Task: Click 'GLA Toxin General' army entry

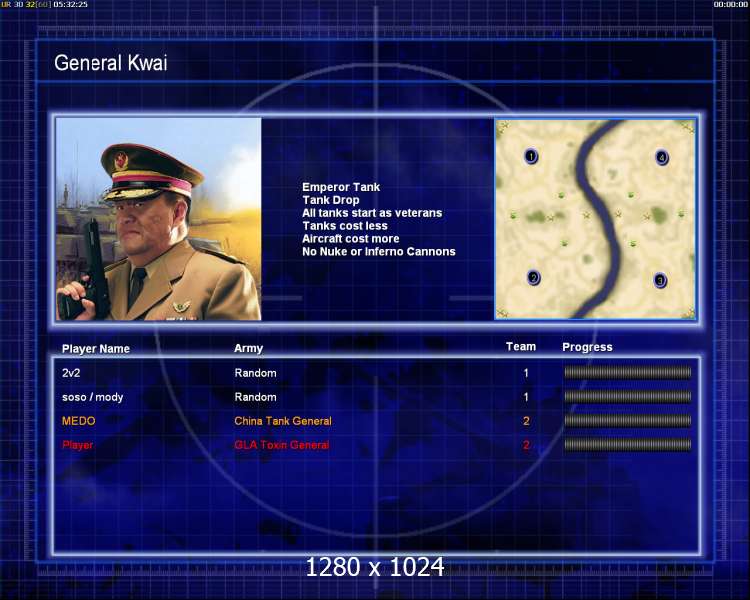Action: [282, 445]
